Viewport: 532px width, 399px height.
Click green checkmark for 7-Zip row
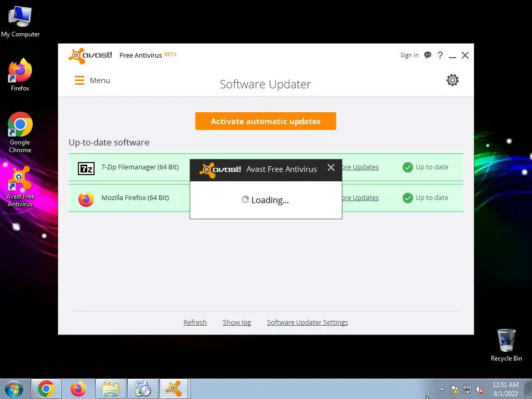[407, 167]
